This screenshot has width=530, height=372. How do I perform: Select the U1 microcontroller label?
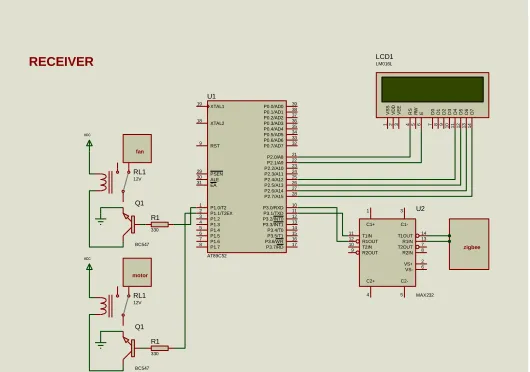211,96
